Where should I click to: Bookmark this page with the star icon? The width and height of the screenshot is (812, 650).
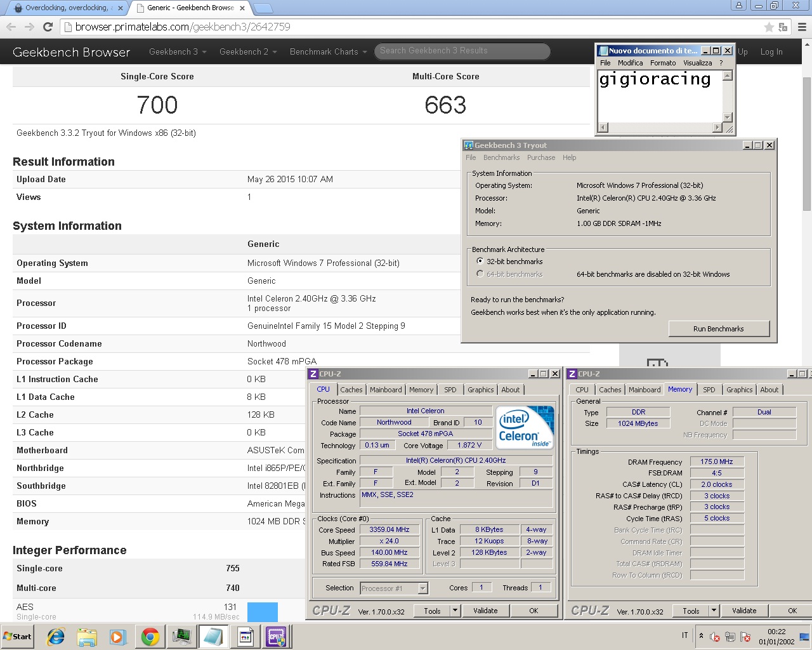tap(769, 27)
